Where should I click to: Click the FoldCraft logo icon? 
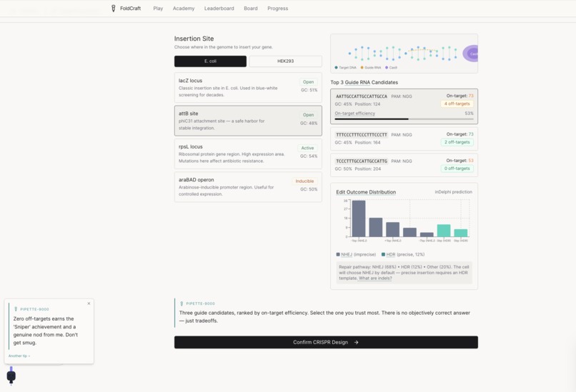click(114, 8)
